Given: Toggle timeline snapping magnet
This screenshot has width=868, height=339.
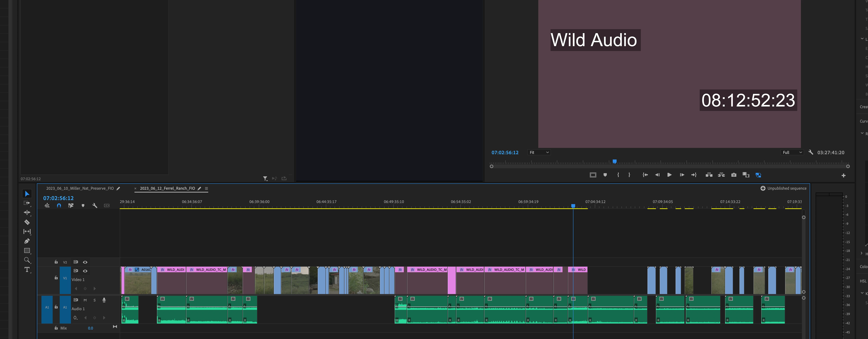Looking at the screenshot, I should tap(59, 206).
